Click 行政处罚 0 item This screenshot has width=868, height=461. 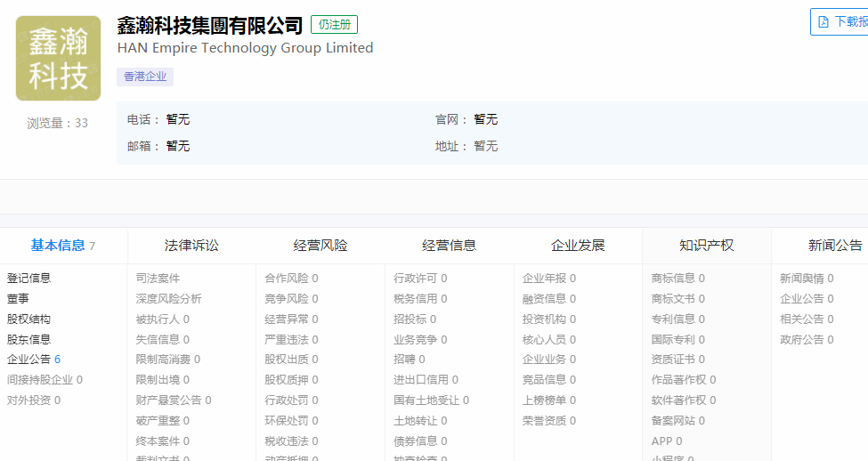coord(292,400)
